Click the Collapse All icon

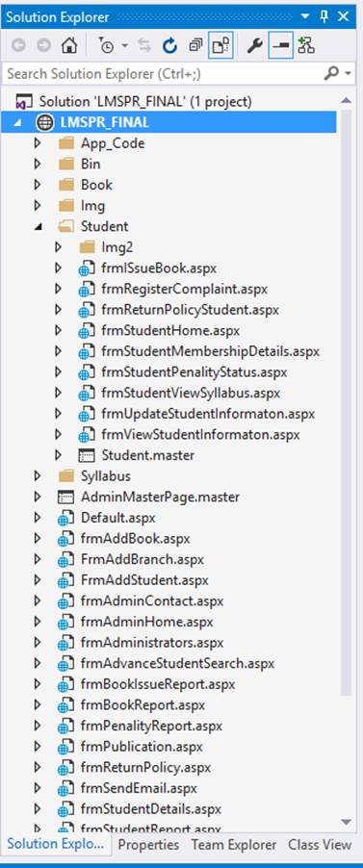(x=195, y=46)
